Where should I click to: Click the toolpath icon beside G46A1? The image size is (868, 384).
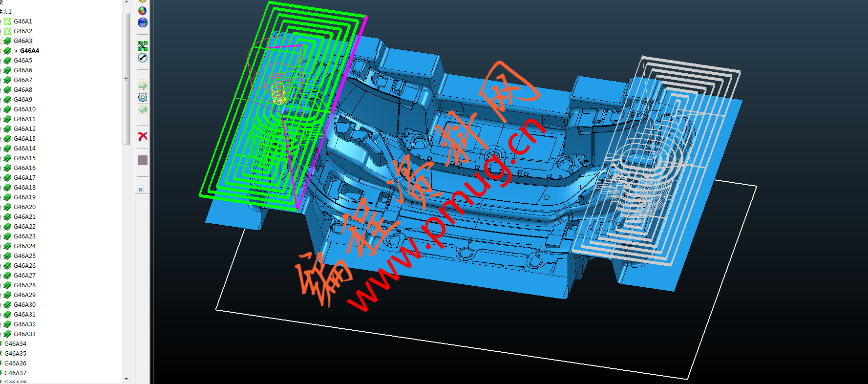click(7, 21)
